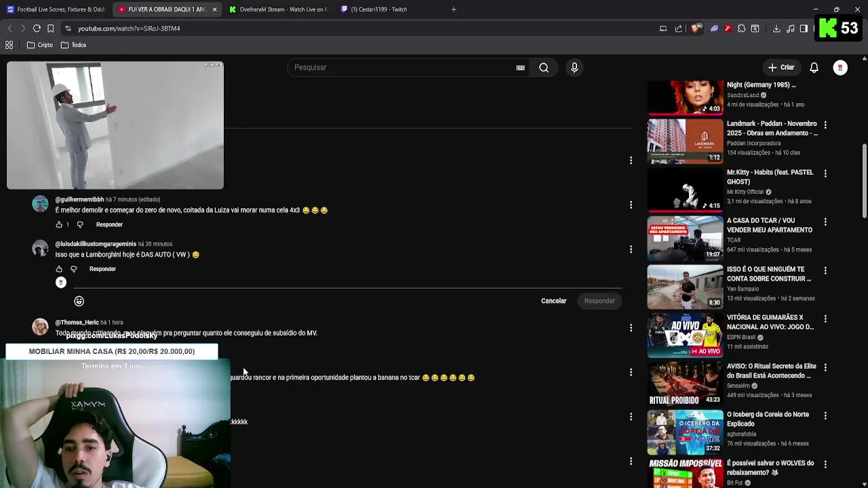Click the Criar button

[781, 68]
